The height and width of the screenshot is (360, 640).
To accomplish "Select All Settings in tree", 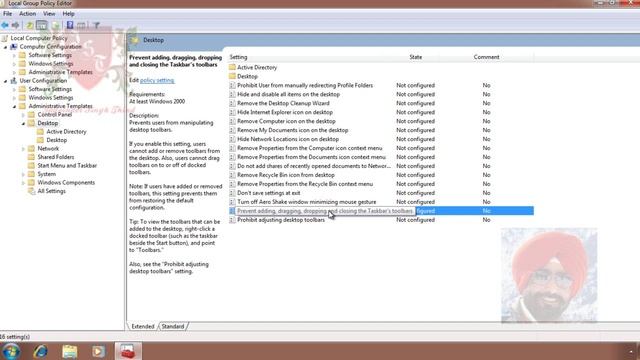I will click(x=51, y=191).
